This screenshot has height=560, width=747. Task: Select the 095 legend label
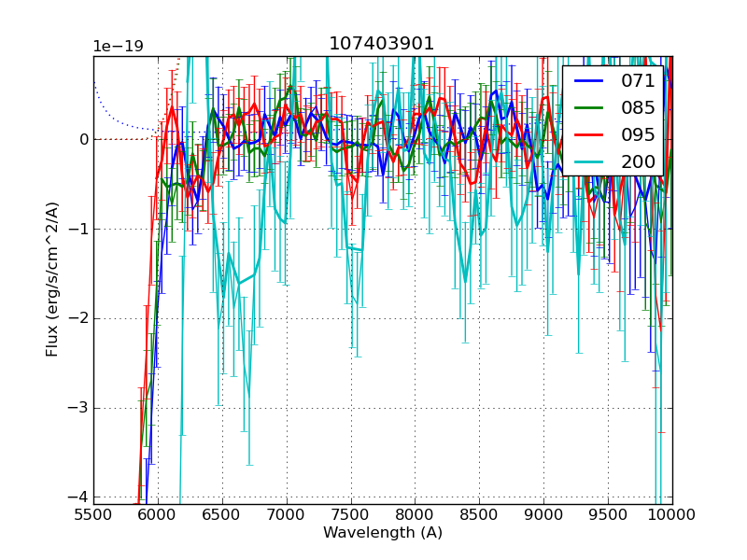[x=638, y=134]
